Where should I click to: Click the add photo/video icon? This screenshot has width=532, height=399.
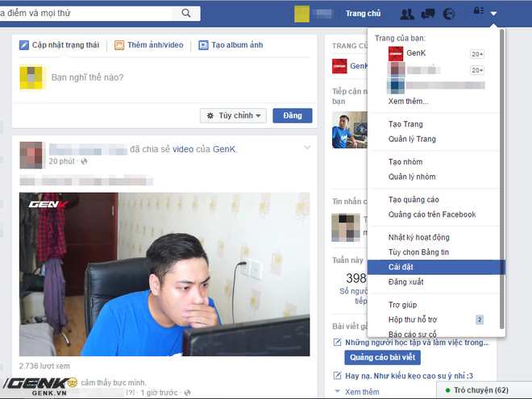pos(119,45)
